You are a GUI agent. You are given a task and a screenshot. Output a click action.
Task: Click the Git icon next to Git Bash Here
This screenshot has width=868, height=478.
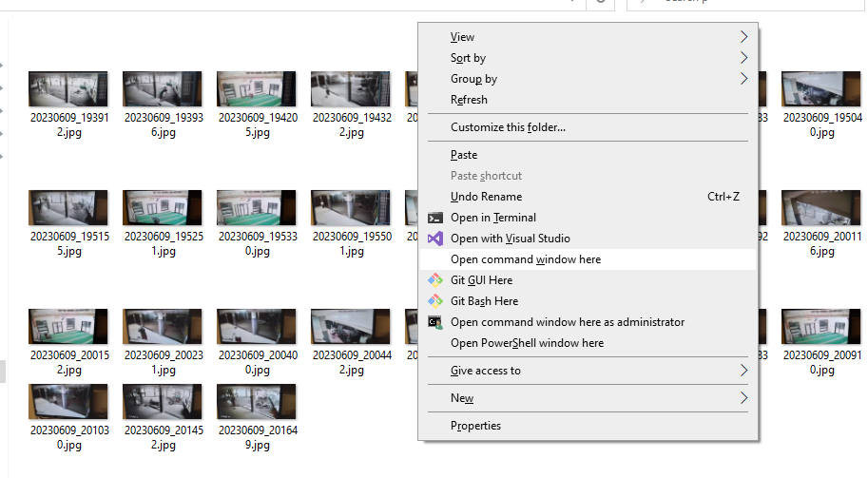pyautogui.click(x=435, y=301)
